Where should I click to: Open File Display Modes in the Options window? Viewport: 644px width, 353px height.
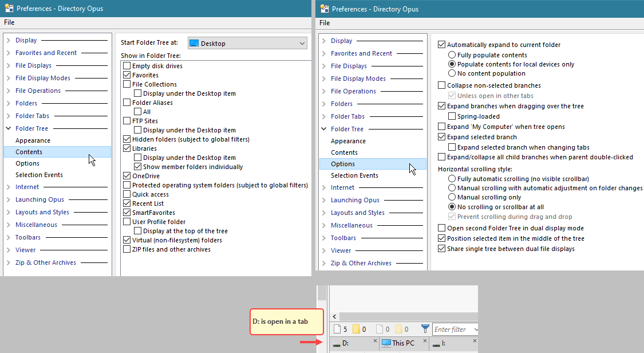358,79
